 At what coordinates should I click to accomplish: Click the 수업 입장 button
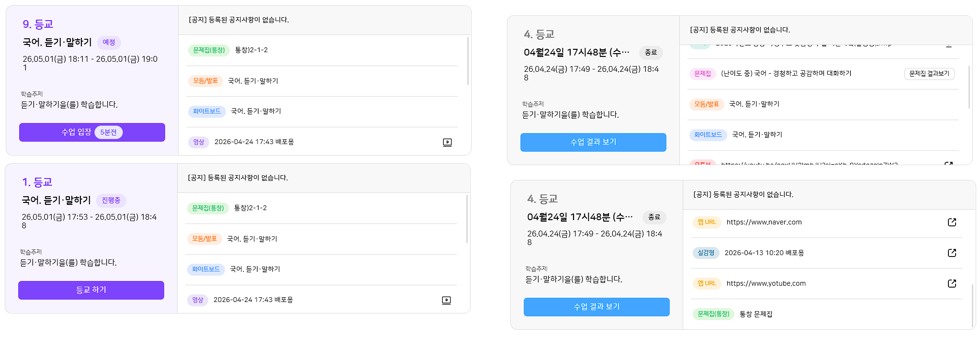coord(92,132)
